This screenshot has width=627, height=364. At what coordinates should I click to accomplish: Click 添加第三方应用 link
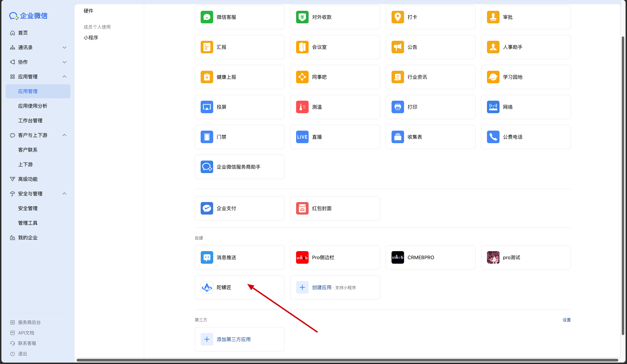pos(233,339)
